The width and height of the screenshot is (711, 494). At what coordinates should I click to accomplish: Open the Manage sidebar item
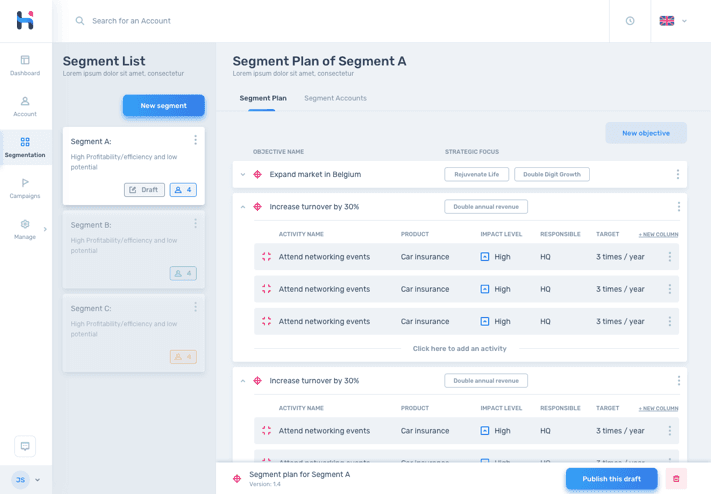(x=25, y=229)
